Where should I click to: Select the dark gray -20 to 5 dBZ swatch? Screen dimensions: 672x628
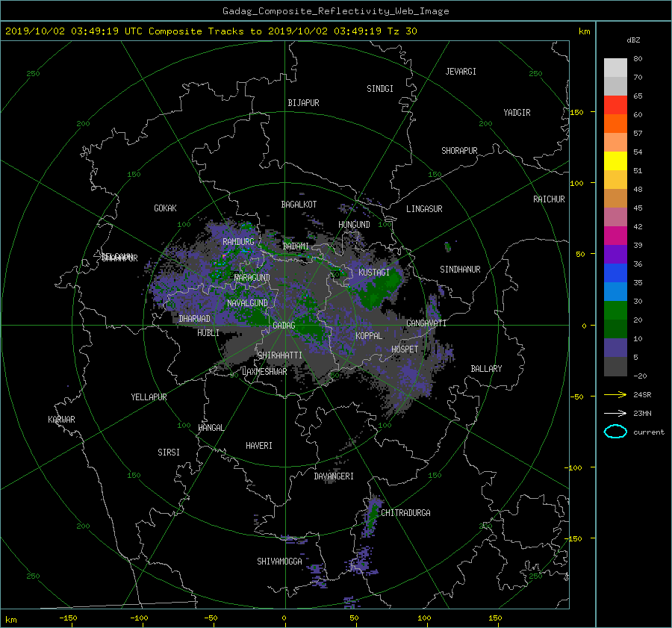[615, 366]
